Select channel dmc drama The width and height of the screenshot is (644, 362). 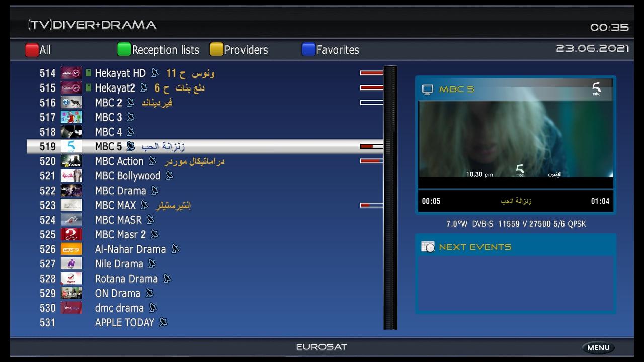pyautogui.click(x=205, y=308)
